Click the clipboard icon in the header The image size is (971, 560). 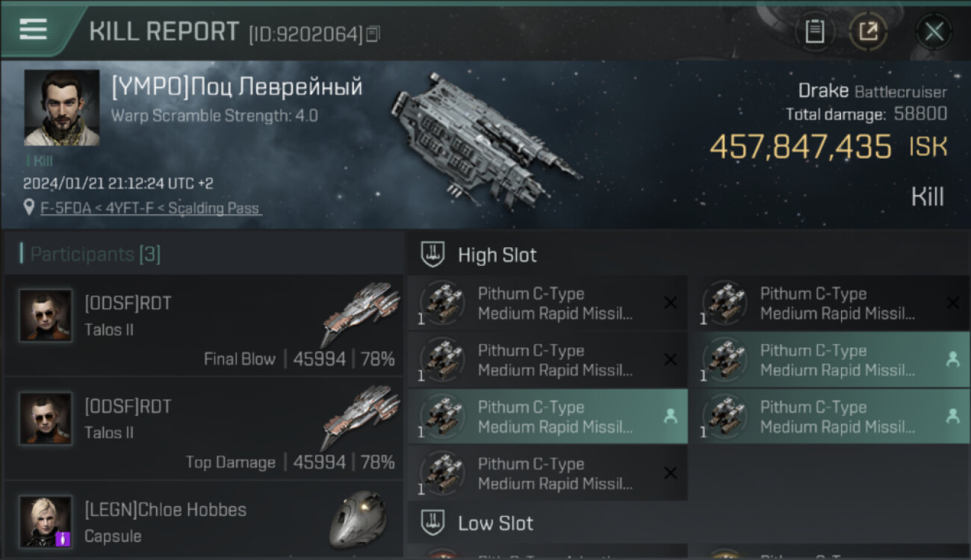coord(814,31)
